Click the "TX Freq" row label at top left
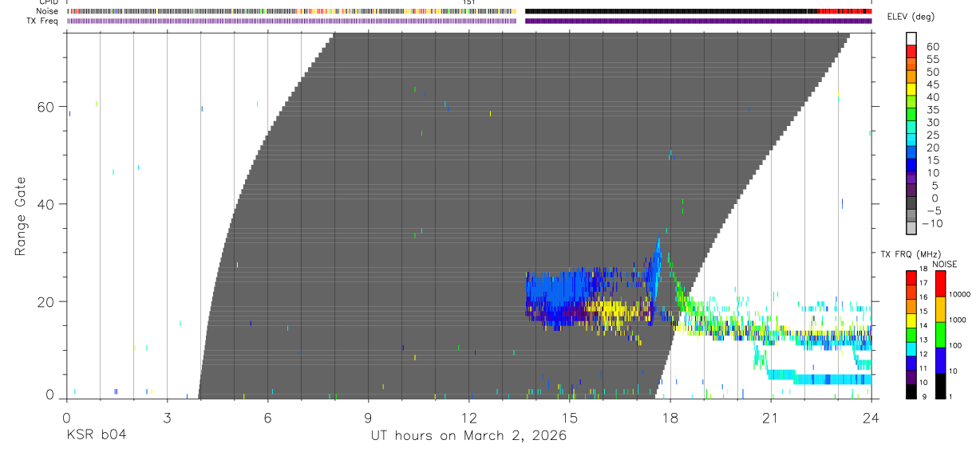The width and height of the screenshot is (980, 452). 42,21
